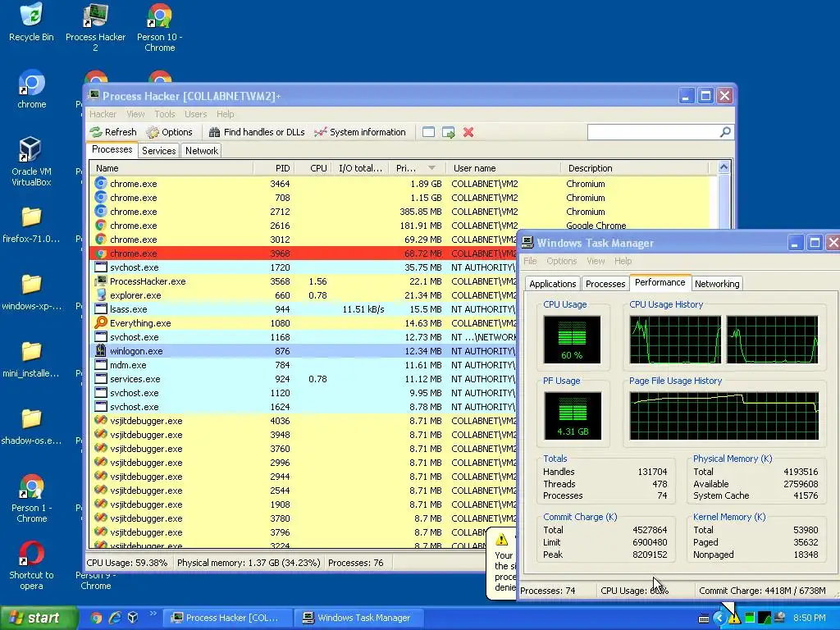Click green Task Manager CPU tray icon
The width and height of the screenshot is (840, 630).
pyautogui.click(x=750, y=619)
